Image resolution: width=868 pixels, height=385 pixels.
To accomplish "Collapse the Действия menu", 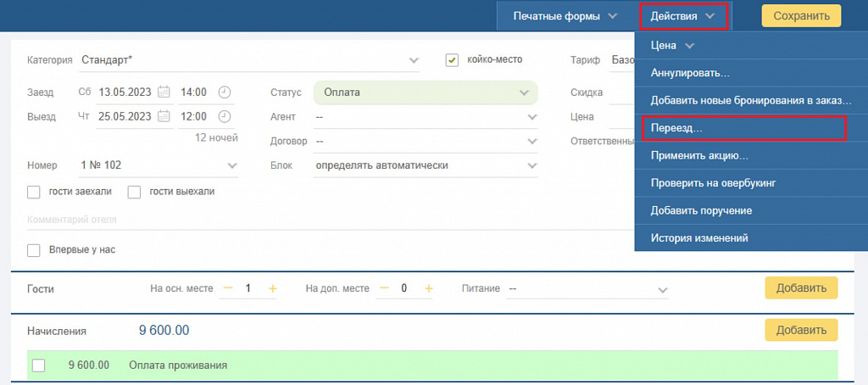I will click(x=682, y=16).
